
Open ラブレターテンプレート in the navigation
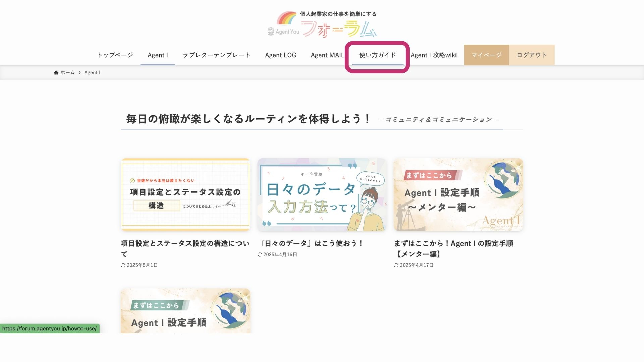tap(216, 55)
